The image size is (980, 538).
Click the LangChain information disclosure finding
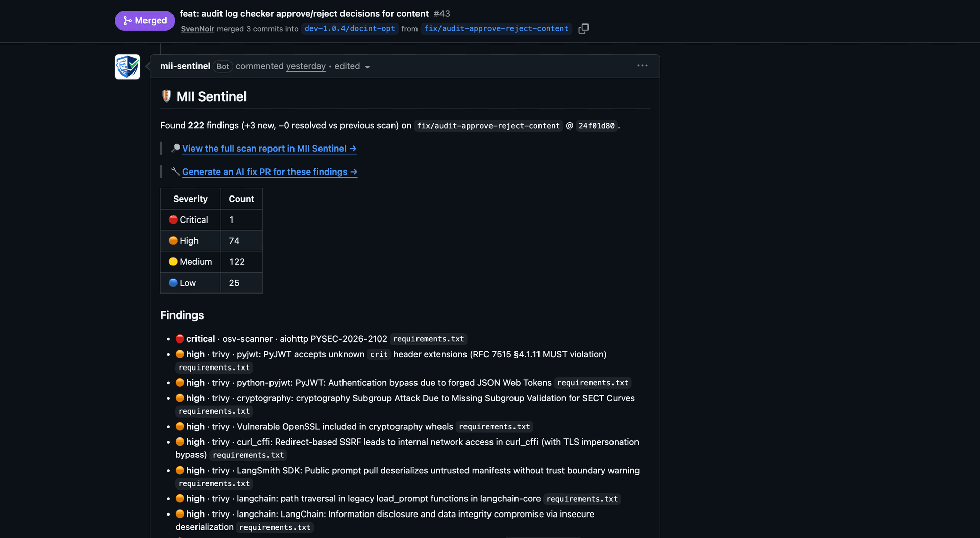point(385,520)
